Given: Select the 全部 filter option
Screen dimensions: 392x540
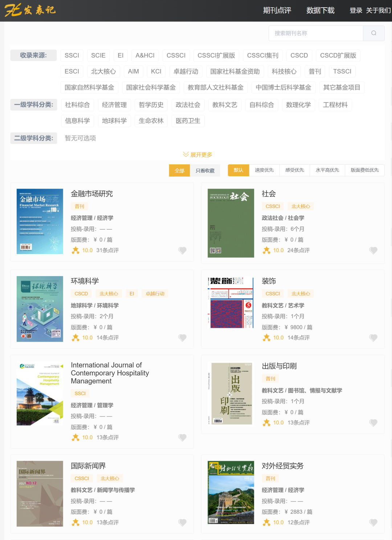Looking at the screenshot, I should (179, 170).
